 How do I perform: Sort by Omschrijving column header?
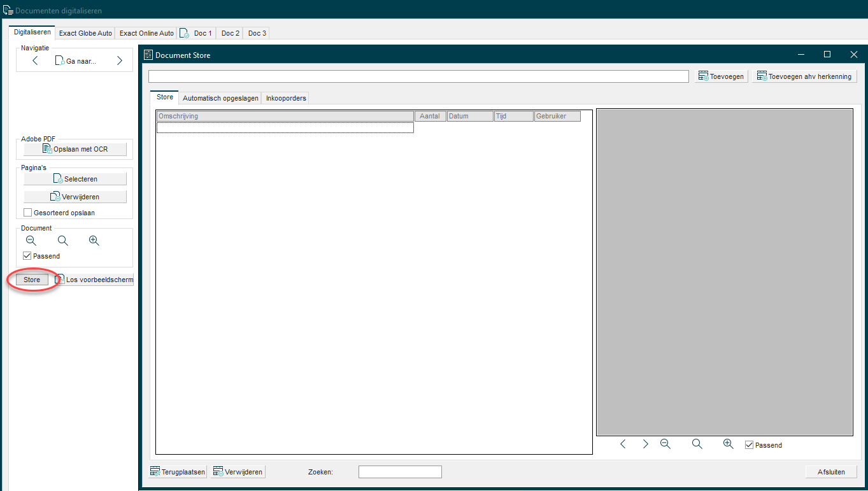pyautogui.click(x=285, y=117)
